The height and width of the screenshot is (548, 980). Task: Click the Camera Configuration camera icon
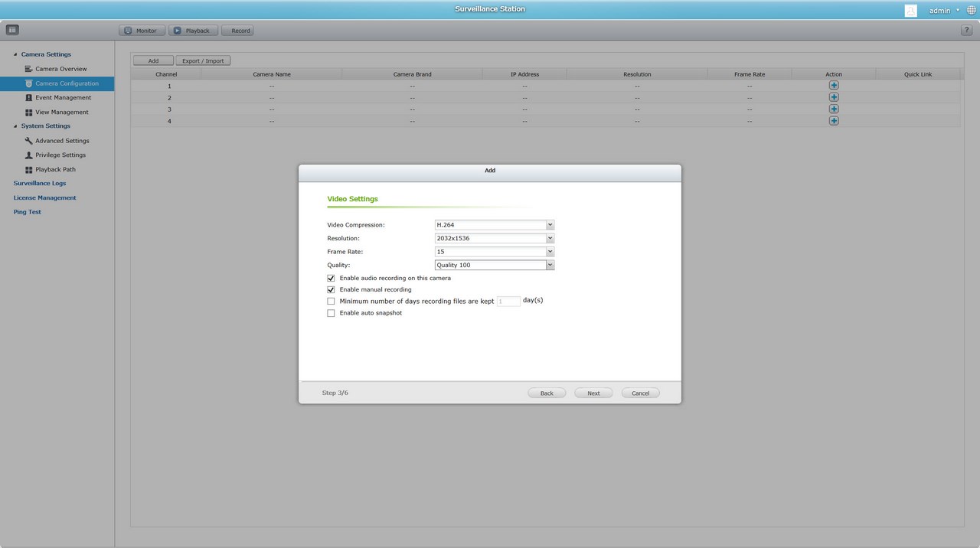point(29,83)
